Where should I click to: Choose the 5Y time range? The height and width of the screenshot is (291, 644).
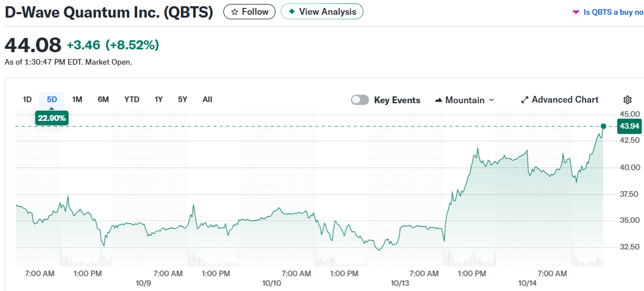pyautogui.click(x=183, y=99)
